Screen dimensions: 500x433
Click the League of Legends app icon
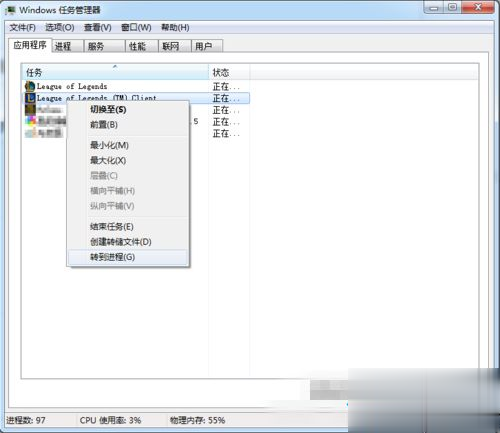[x=30, y=86]
